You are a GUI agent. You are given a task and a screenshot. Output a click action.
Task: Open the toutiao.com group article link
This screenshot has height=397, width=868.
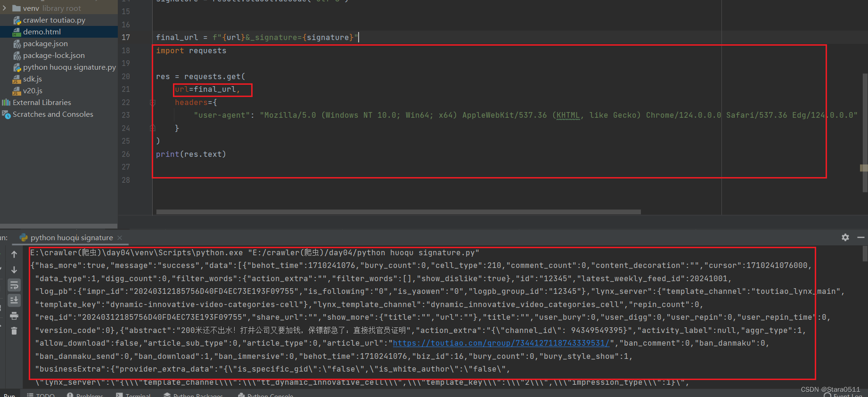pos(501,343)
